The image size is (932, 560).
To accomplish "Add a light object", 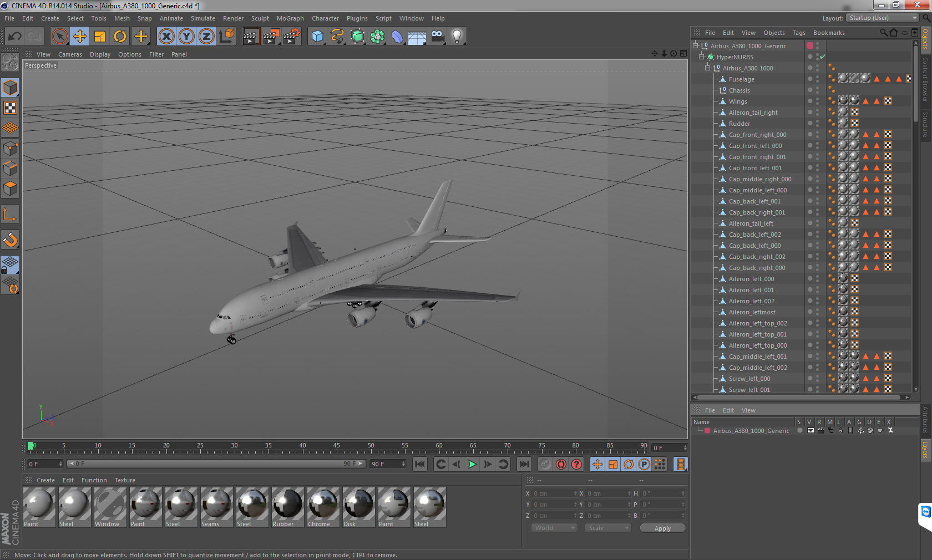I will [x=457, y=37].
